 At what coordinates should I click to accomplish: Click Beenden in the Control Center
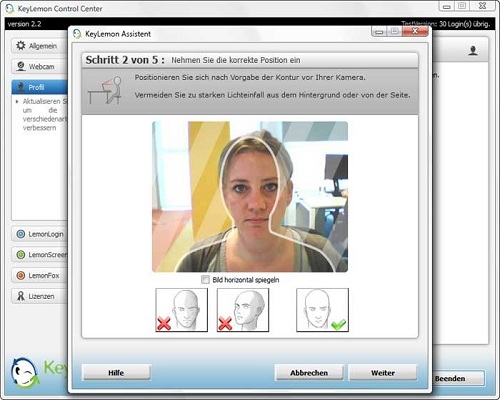point(458,378)
